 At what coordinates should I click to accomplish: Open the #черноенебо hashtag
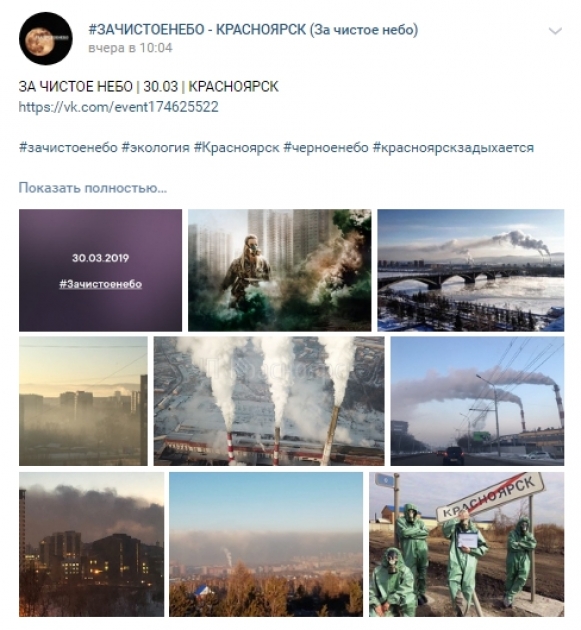point(326,147)
